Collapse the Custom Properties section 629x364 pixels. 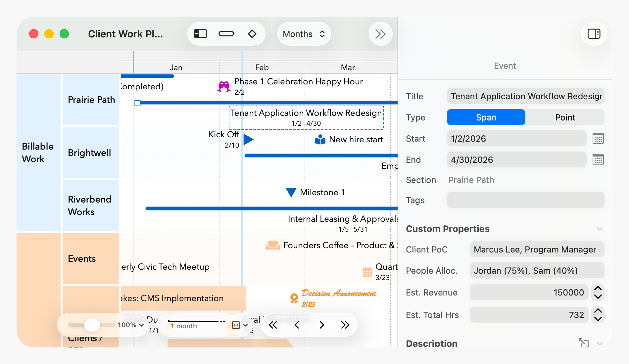(600, 229)
